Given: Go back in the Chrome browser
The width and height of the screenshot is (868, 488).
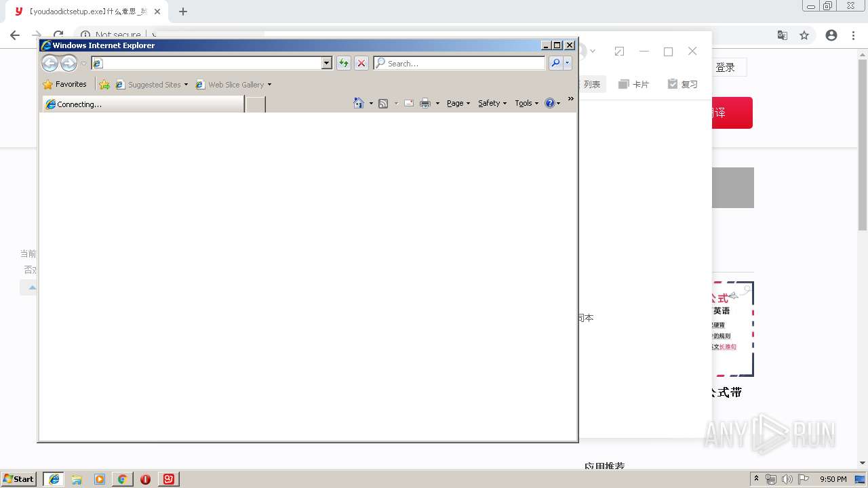Looking at the screenshot, I should 15,35.
